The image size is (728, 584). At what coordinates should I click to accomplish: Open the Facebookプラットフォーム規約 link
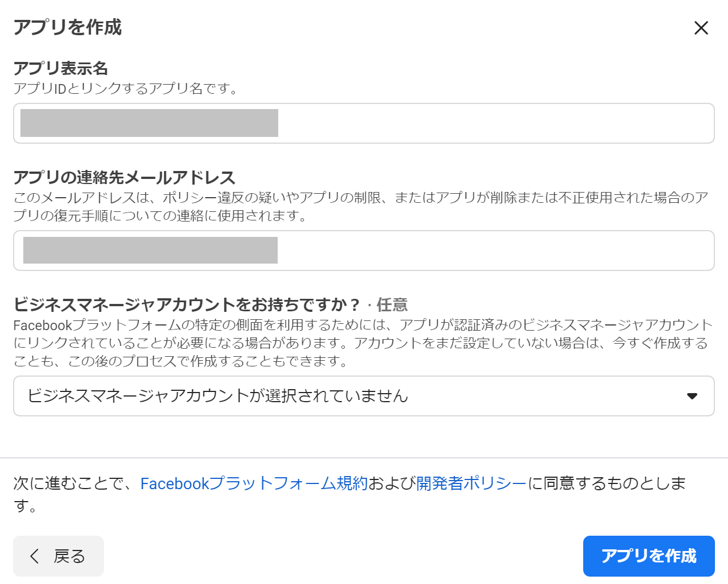(254, 483)
